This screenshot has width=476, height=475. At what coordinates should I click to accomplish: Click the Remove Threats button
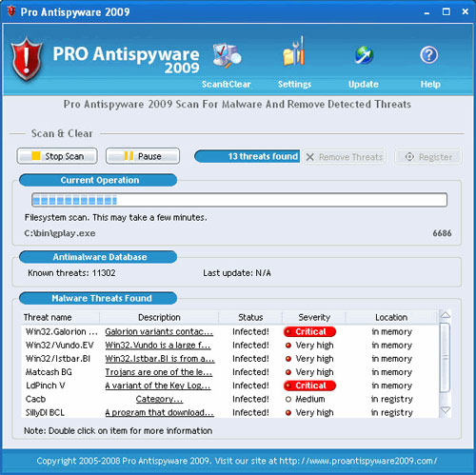[345, 157]
